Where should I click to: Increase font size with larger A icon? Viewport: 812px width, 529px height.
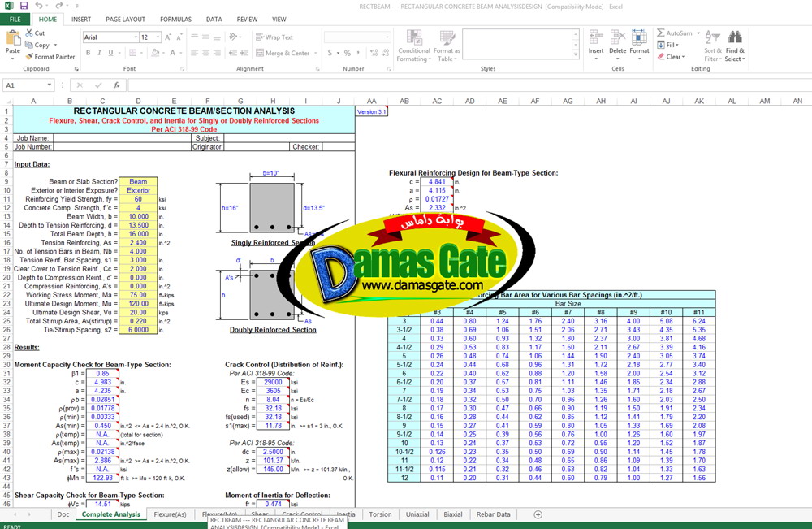point(168,37)
